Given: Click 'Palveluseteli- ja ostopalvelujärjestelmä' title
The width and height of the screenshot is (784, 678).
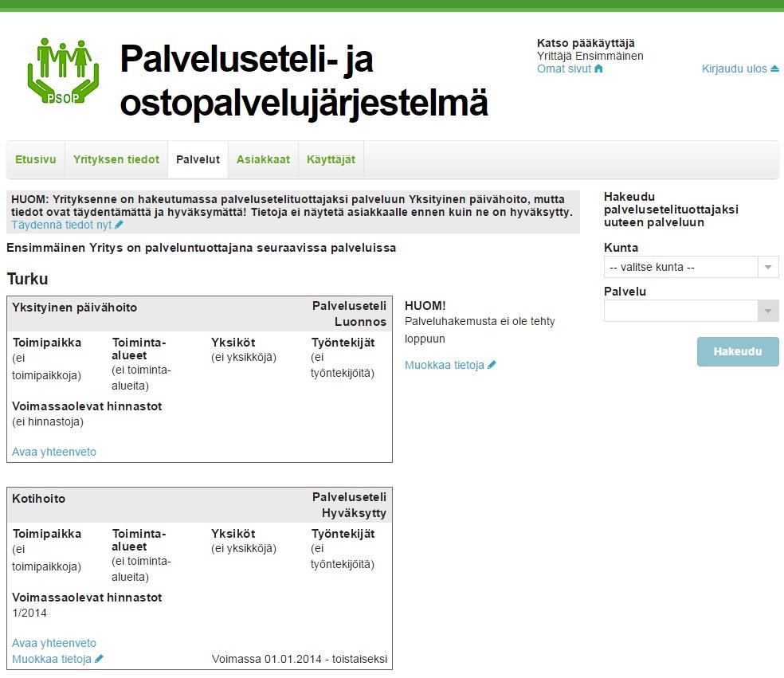Looking at the screenshot, I should 304,80.
